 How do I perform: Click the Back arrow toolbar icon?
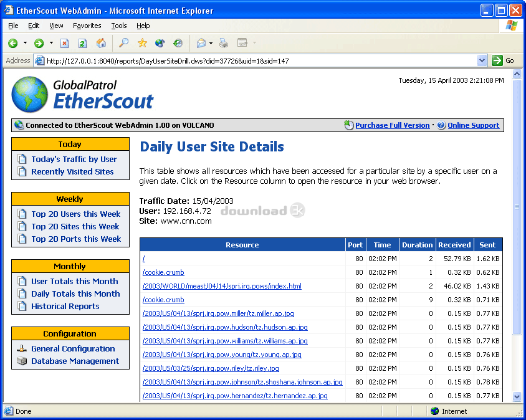click(13, 43)
